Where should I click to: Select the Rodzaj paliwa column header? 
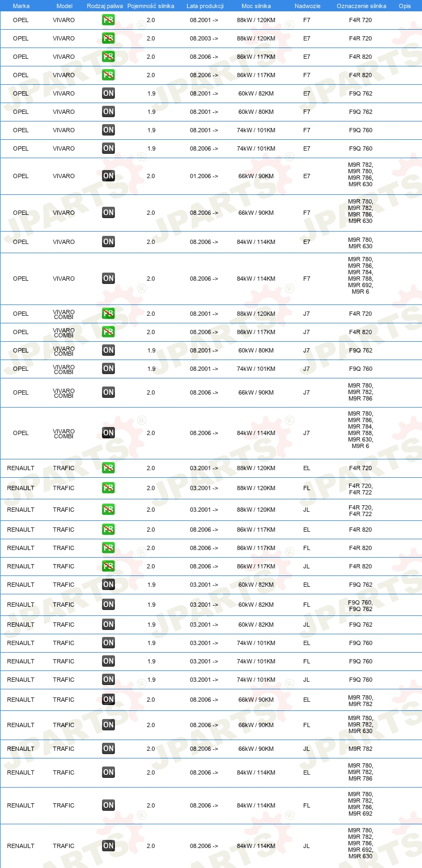click(x=105, y=6)
